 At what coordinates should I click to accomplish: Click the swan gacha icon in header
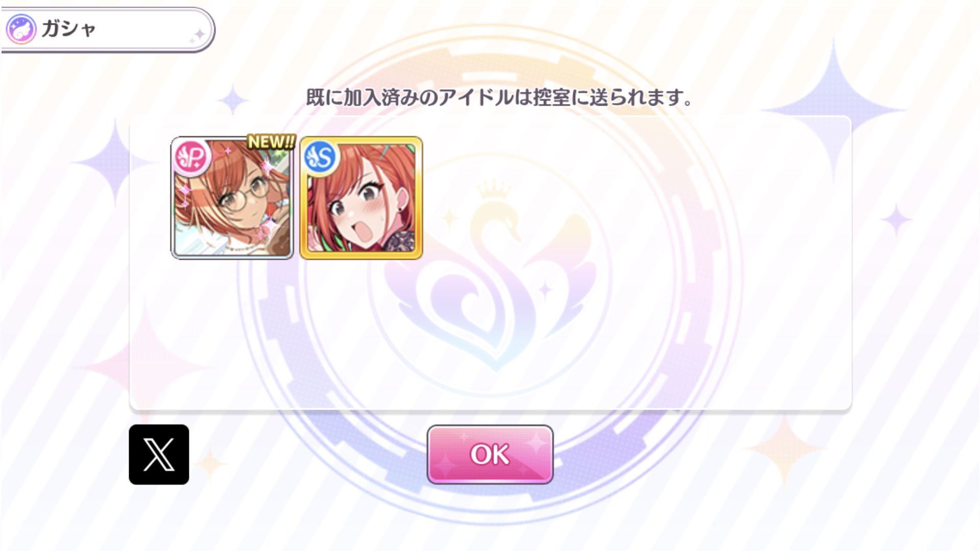[x=21, y=29]
